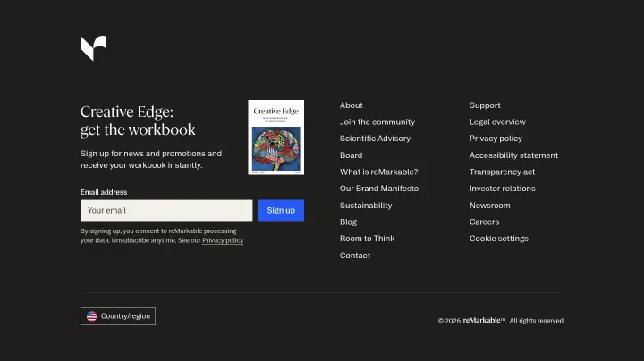Image resolution: width=644 pixels, height=361 pixels.
Task: Open Room to Think link
Action: coord(367,239)
